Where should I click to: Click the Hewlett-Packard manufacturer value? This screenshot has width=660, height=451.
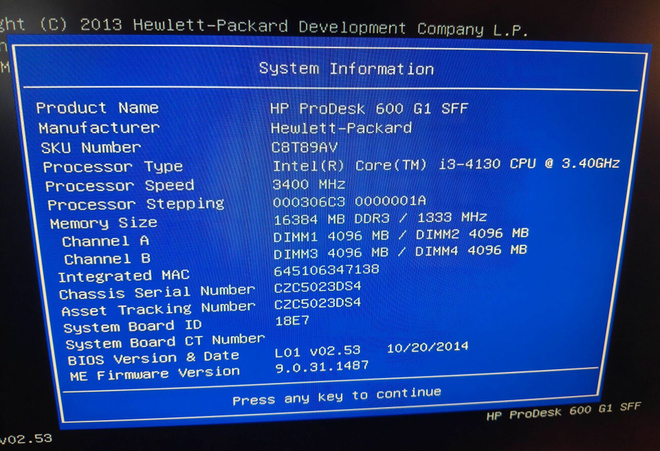(x=341, y=128)
